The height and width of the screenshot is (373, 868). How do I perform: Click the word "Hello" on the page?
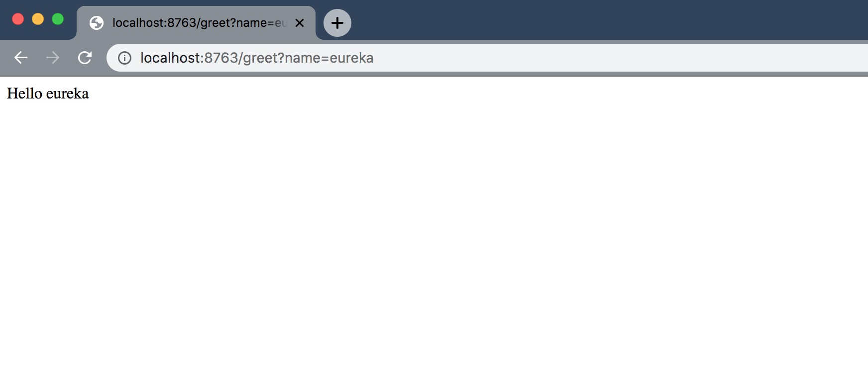tap(24, 93)
